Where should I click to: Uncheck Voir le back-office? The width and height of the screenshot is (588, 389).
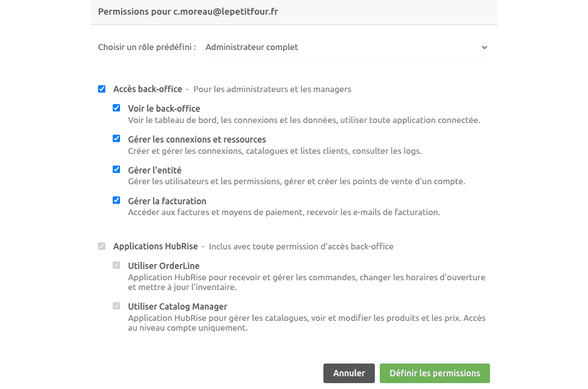(x=117, y=108)
